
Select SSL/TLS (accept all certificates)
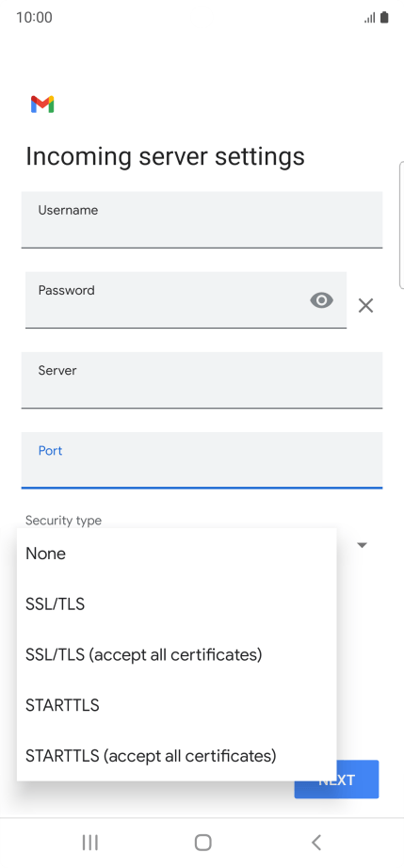click(176, 655)
